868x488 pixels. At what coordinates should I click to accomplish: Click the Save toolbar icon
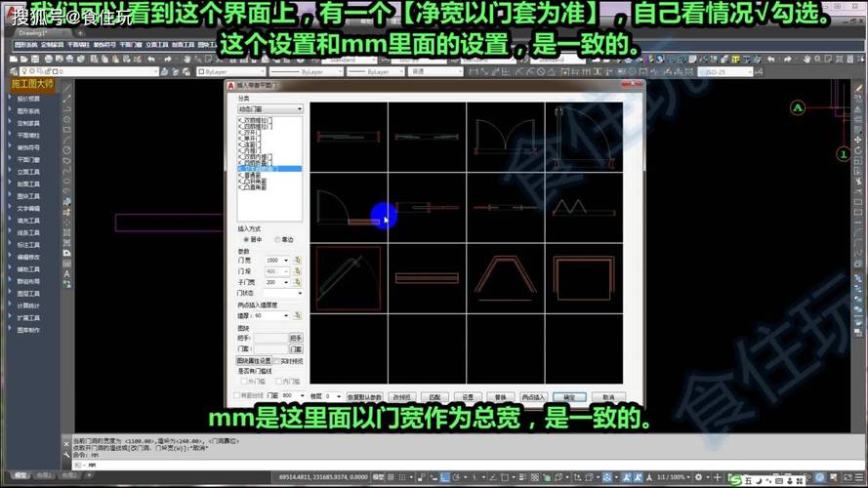tap(34, 59)
